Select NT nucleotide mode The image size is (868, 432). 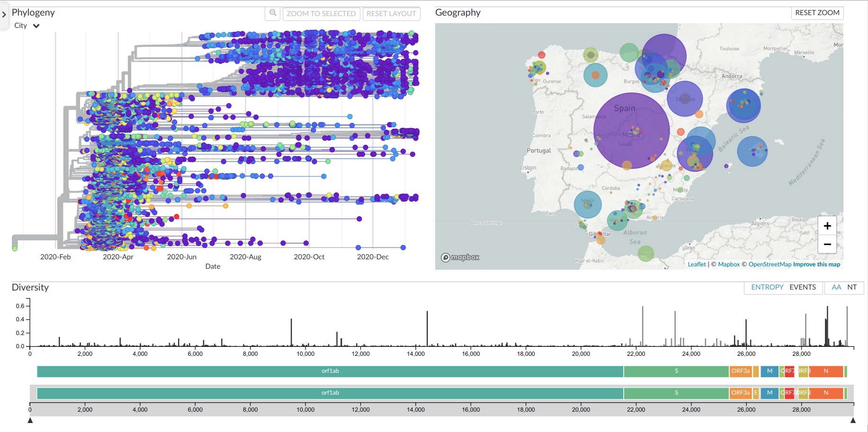pos(852,287)
